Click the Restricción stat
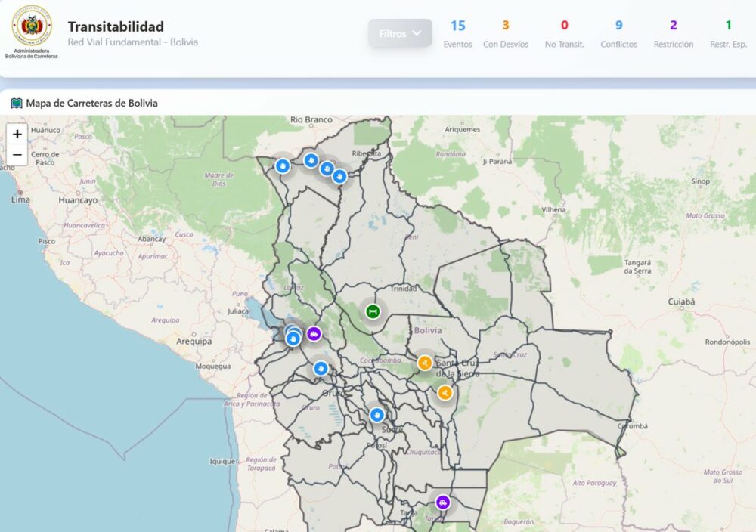756x532 pixels. coord(673,34)
